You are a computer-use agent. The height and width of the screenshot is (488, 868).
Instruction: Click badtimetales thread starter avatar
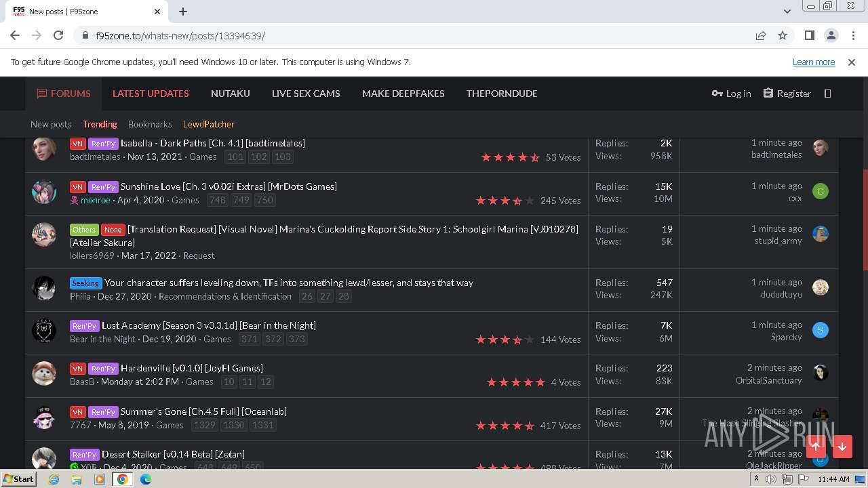pyautogui.click(x=44, y=149)
